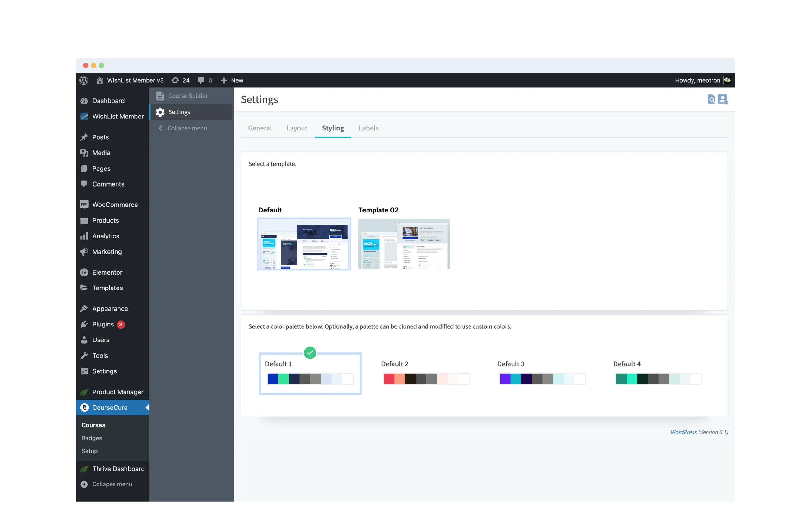Click the user profile icon at top right
This screenshot has width=811, height=532.
723,99
